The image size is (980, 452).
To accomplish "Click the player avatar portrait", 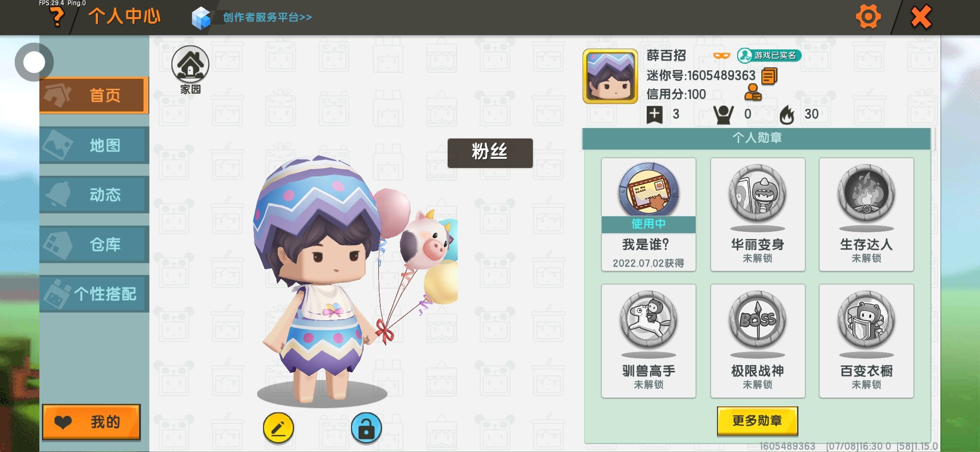I will point(610,76).
